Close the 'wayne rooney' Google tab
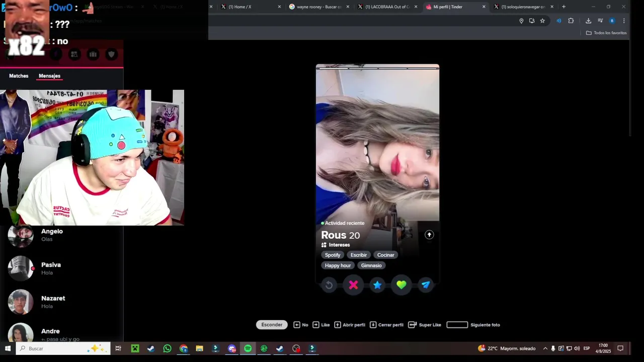The image size is (644, 362). click(348, 7)
